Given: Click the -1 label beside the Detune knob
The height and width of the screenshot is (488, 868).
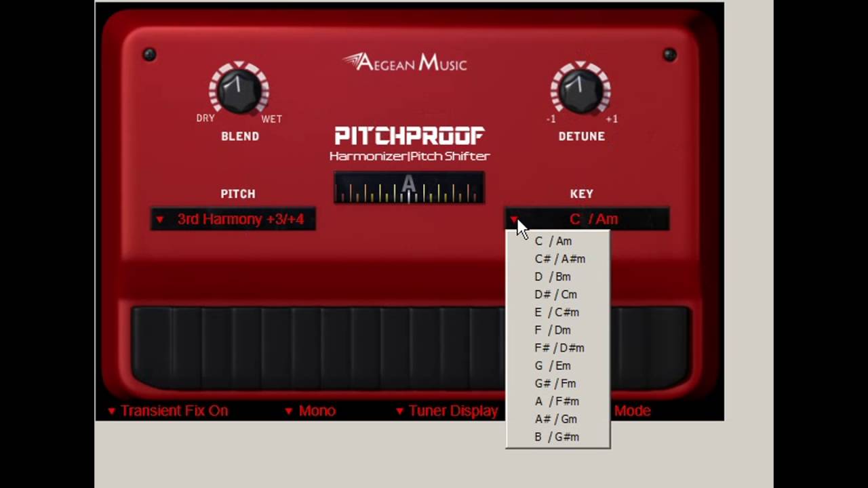Looking at the screenshot, I should (551, 119).
